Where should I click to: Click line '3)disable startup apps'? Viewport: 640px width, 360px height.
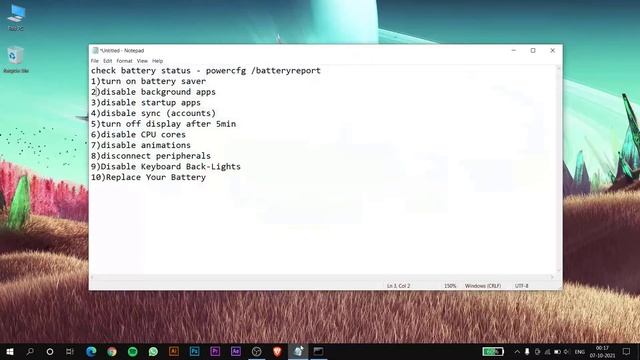(x=146, y=102)
